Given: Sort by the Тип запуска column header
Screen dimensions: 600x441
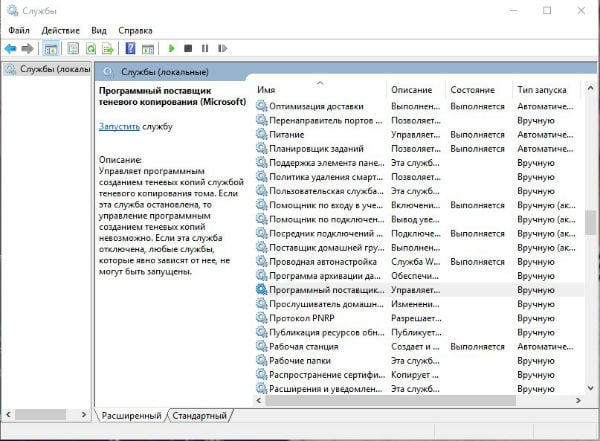Looking at the screenshot, I should [x=546, y=90].
